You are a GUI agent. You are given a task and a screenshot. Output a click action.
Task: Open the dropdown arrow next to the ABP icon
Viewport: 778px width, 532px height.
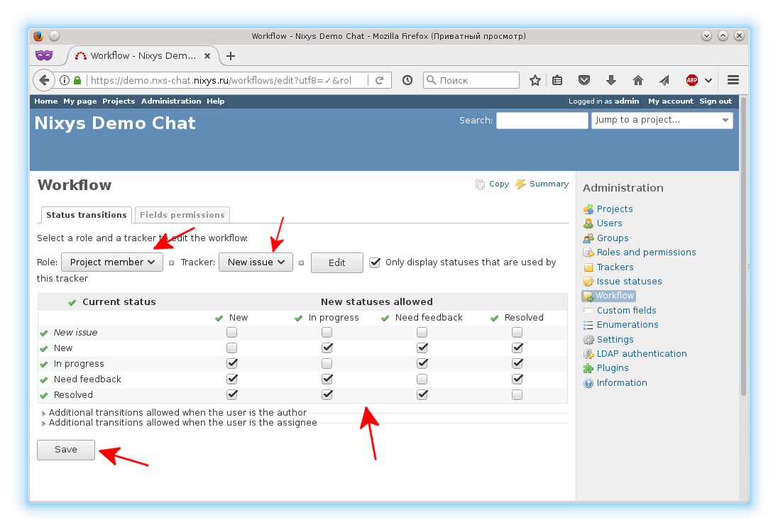click(708, 80)
